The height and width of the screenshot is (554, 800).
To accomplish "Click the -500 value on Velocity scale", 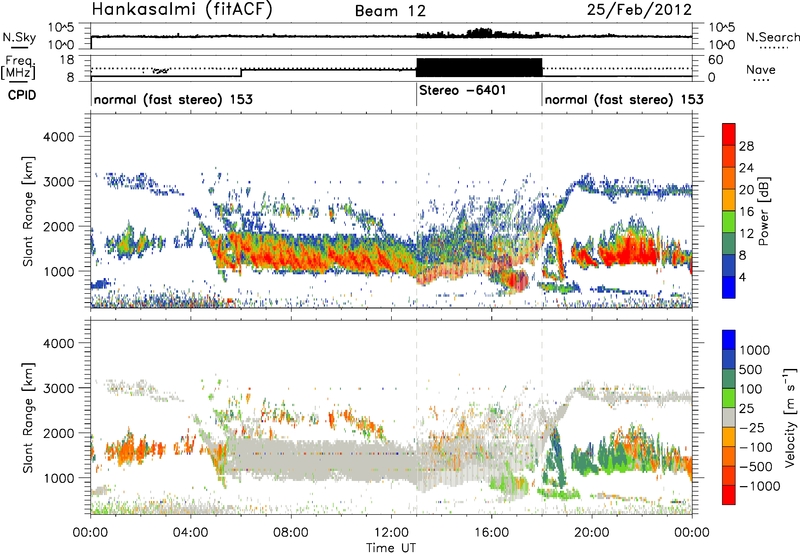I will [x=756, y=467].
